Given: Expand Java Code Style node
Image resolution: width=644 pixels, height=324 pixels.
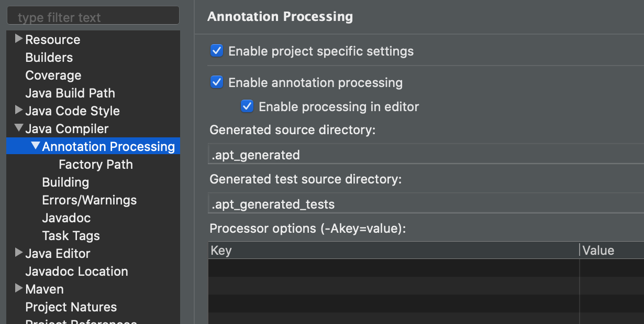Looking at the screenshot, I should (x=19, y=110).
